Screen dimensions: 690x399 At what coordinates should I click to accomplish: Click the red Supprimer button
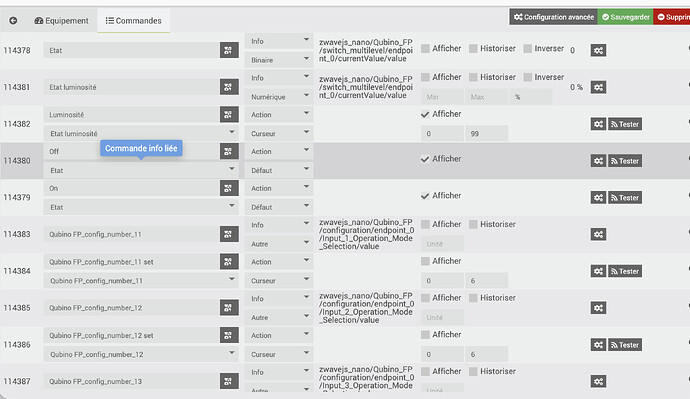(672, 17)
